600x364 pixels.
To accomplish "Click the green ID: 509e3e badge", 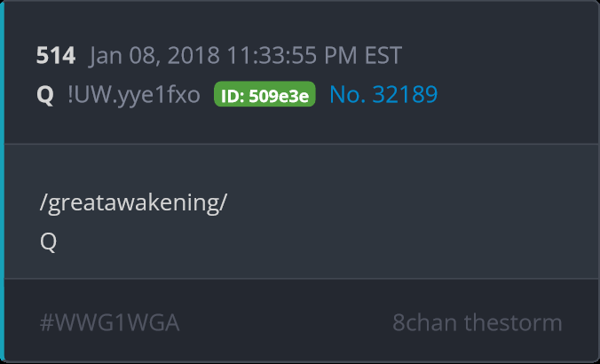I will tap(264, 94).
